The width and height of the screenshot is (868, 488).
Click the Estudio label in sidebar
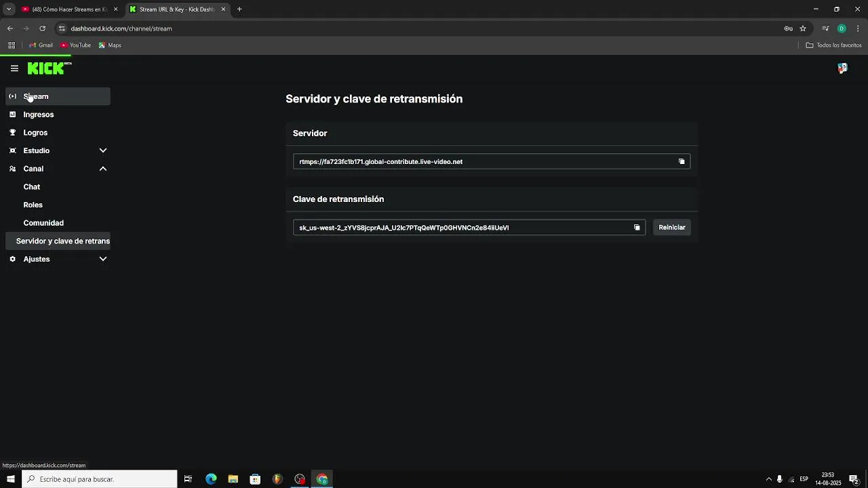click(37, 150)
